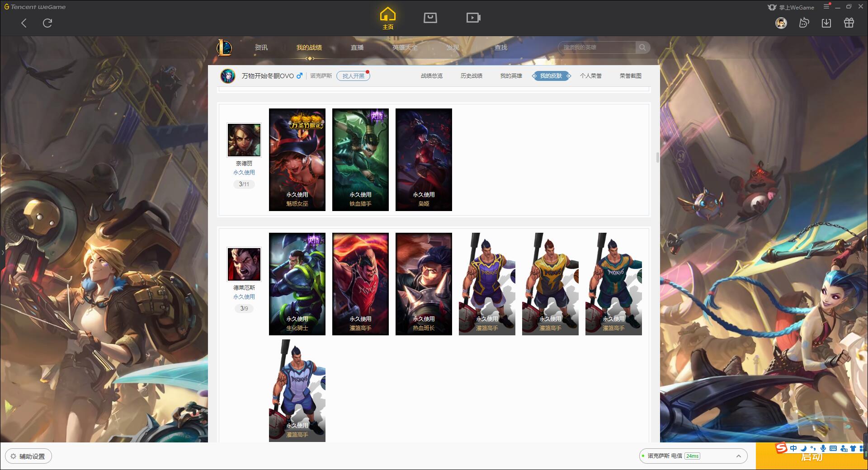Screen dimensions: 868x470
Task: Click the 德莱厄斯 champion portrait
Action: click(x=244, y=264)
